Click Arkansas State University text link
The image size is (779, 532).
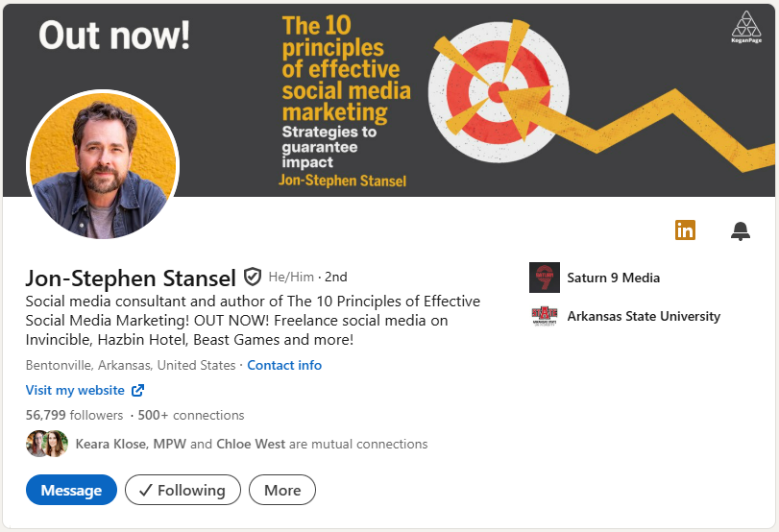(x=644, y=316)
